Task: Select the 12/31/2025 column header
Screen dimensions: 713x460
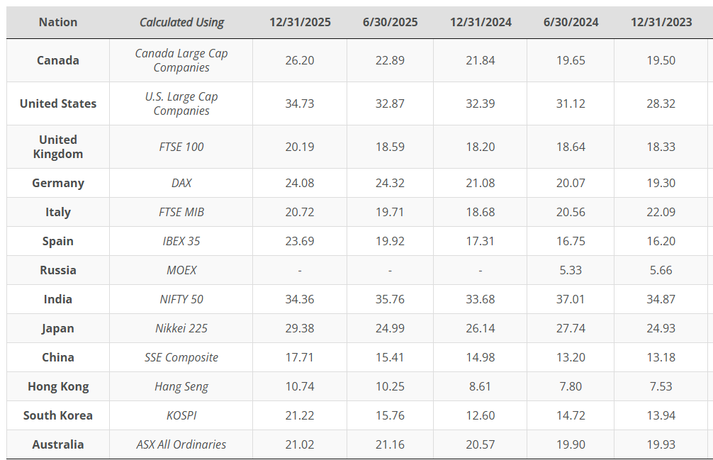Action: [300, 22]
